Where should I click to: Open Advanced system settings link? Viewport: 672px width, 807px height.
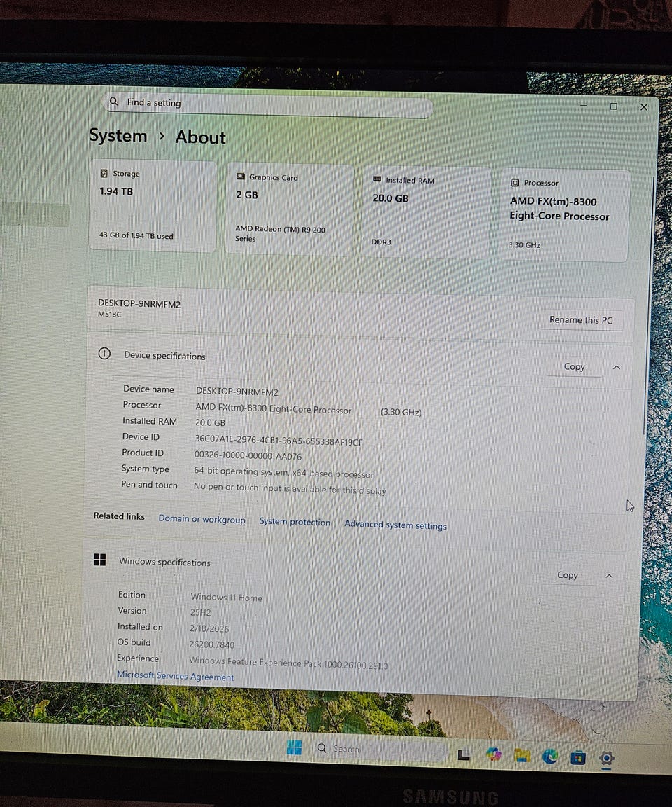coord(395,525)
